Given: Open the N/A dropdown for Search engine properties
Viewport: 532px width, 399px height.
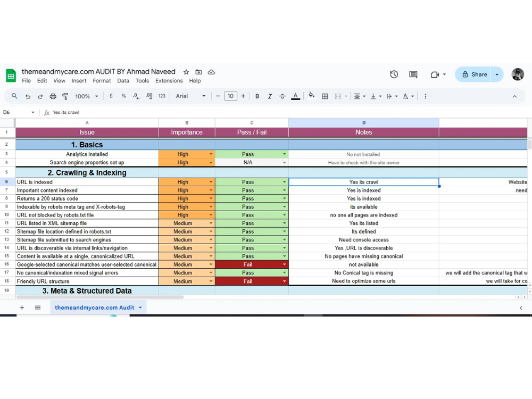Looking at the screenshot, I should [x=284, y=162].
